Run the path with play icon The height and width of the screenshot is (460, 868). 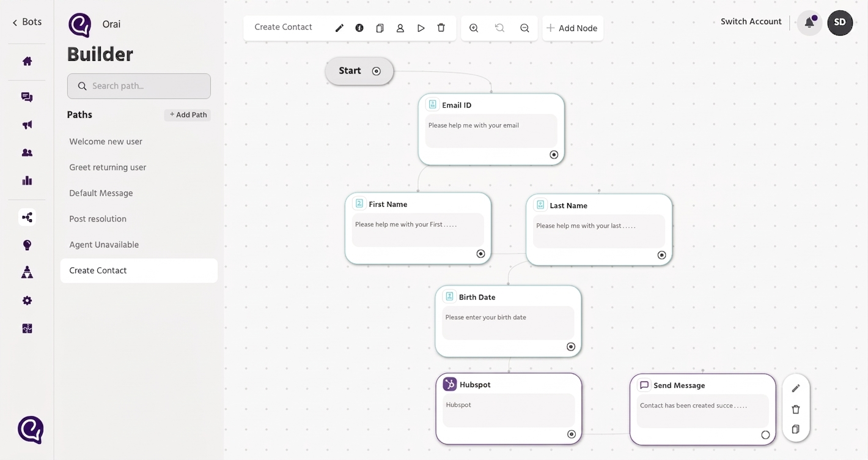[x=421, y=28]
